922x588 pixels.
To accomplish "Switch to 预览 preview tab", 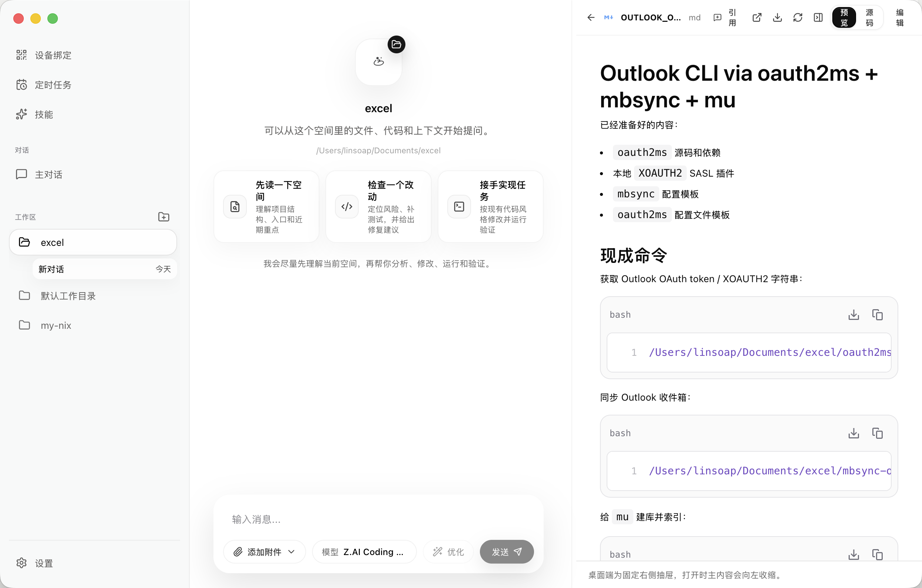I will point(844,18).
